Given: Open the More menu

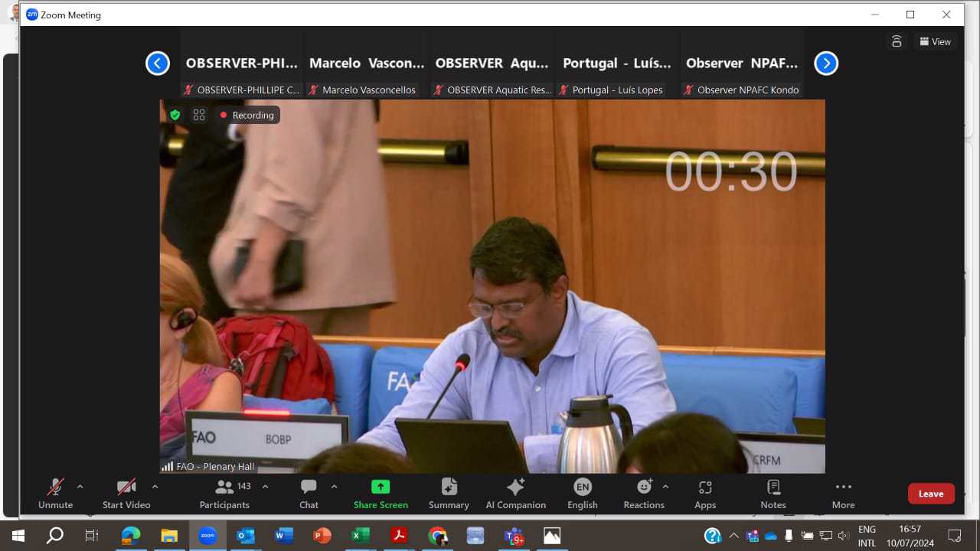Looking at the screenshot, I should 843,494.
